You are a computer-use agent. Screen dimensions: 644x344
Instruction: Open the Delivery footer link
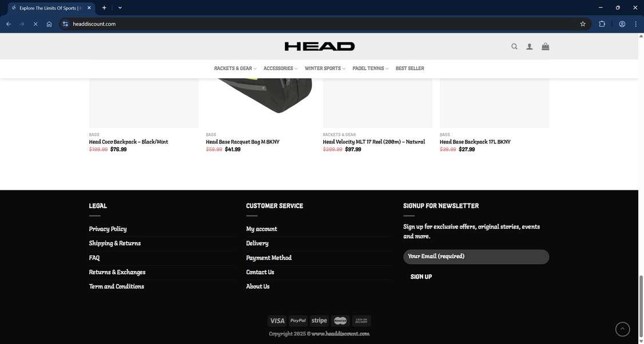click(257, 243)
